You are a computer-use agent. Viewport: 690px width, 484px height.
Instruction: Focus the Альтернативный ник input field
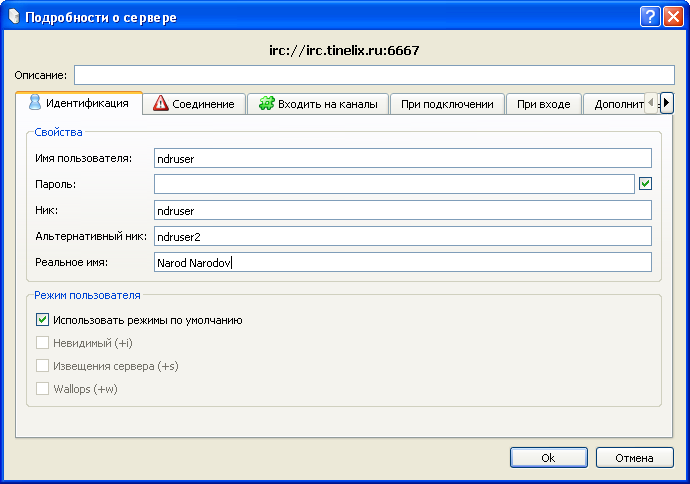(x=402, y=236)
